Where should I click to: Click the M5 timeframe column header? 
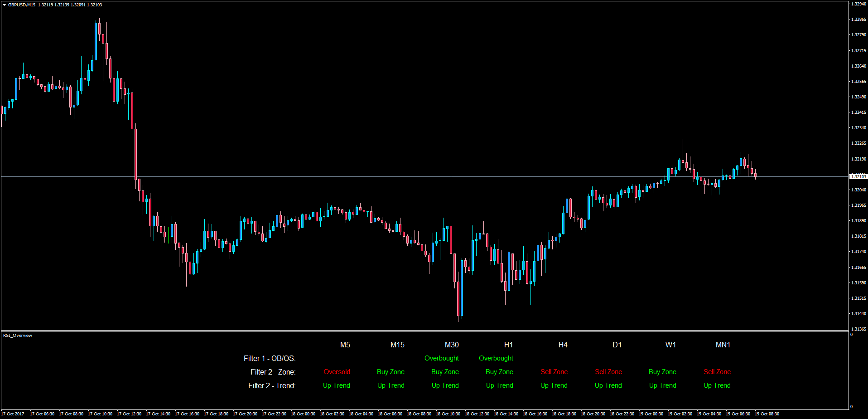click(x=345, y=345)
